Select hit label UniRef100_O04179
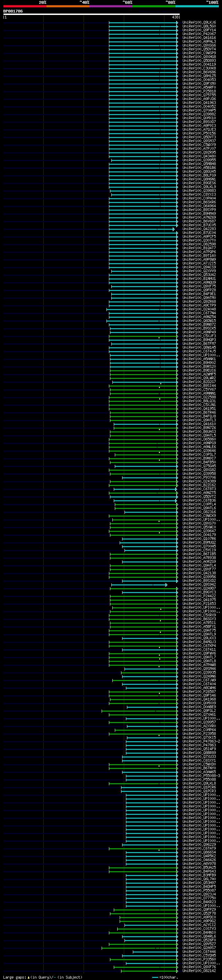Screen dimensions: 222x980 point(199,535)
